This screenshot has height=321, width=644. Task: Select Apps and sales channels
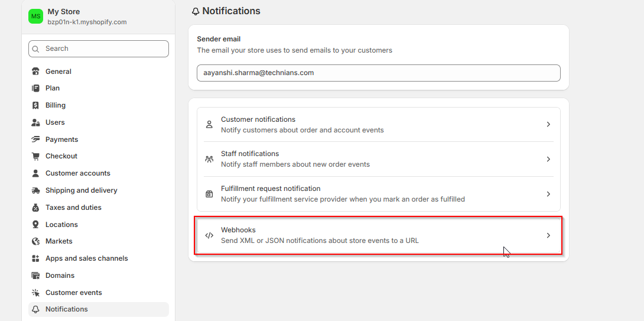pos(86,258)
